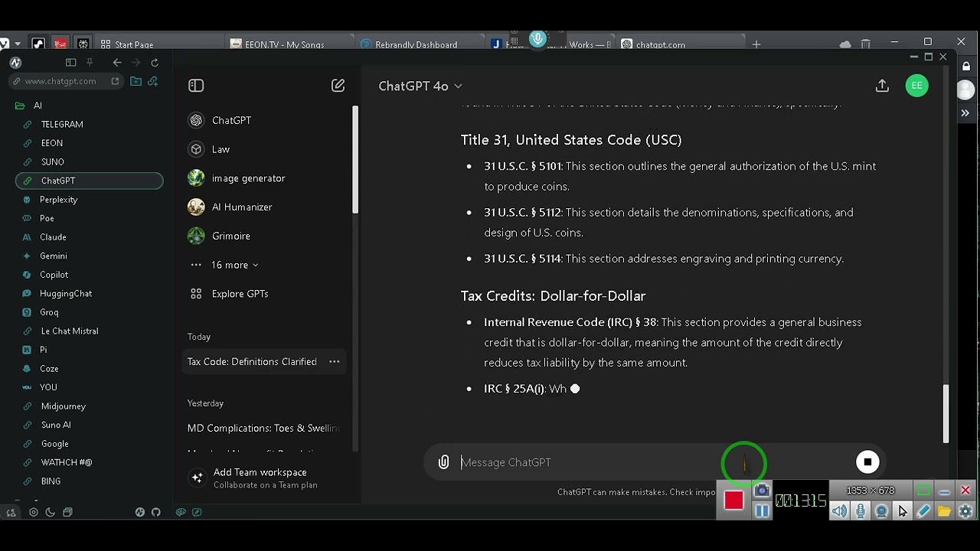Open MD Complications: Toes & Swelling chat
Screen dimensions: 980x551
click(x=263, y=429)
